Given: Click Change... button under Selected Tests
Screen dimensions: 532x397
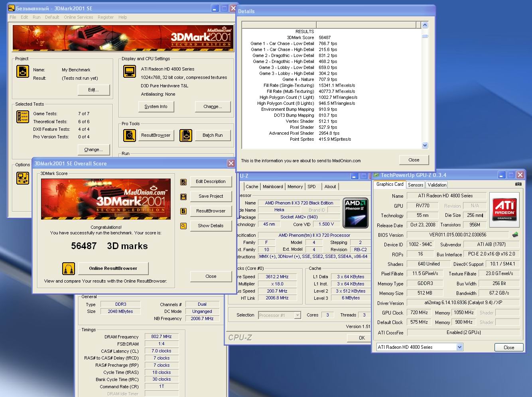Looking at the screenshot, I should point(94,150).
